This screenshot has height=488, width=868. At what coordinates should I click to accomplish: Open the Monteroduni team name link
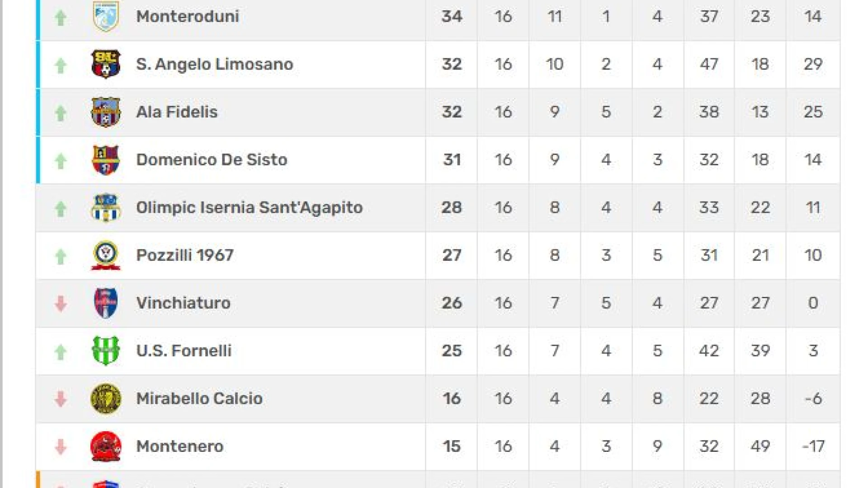pyautogui.click(x=188, y=16)
